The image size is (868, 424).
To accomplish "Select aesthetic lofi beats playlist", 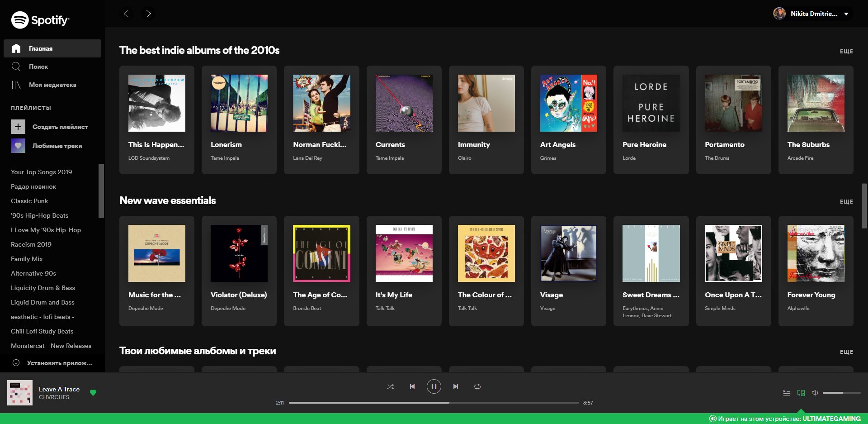I will tap(42, 317).
